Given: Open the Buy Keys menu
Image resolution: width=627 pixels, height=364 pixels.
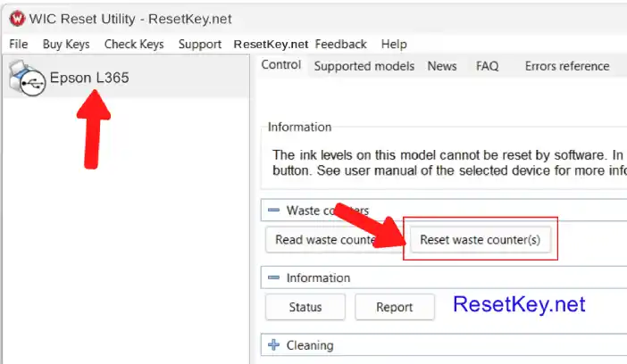Looking at the screenshot, I should coord(66,44).
